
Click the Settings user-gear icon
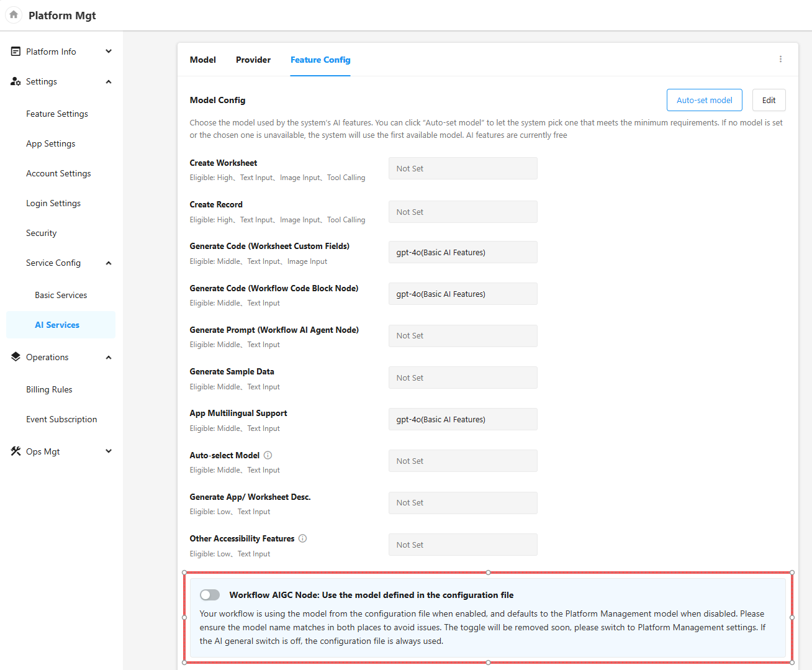[x=16, y=81]
